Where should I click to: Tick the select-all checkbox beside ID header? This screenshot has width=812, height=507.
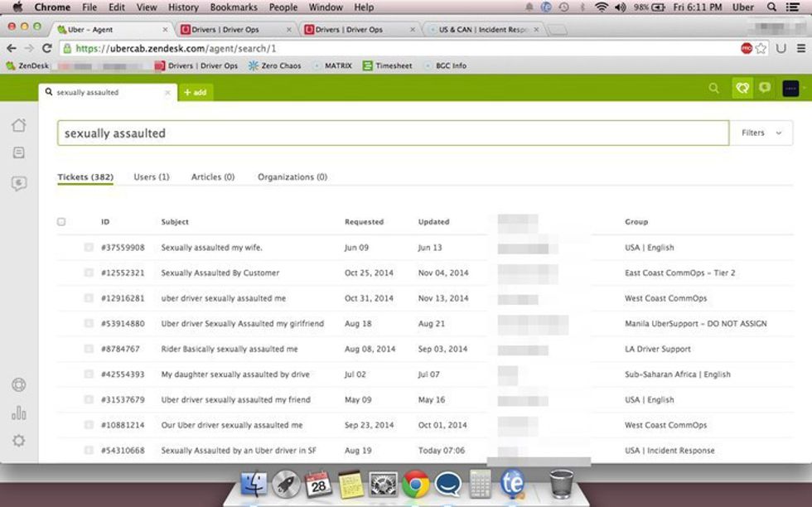(x=61, y=222)
